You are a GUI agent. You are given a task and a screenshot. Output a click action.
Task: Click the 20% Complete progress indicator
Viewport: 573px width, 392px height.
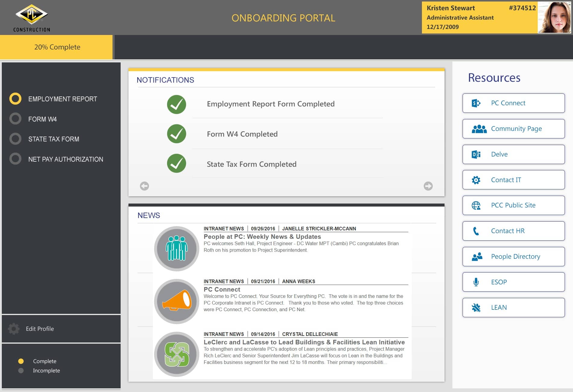pyautogui.click(x=56, y=47)
